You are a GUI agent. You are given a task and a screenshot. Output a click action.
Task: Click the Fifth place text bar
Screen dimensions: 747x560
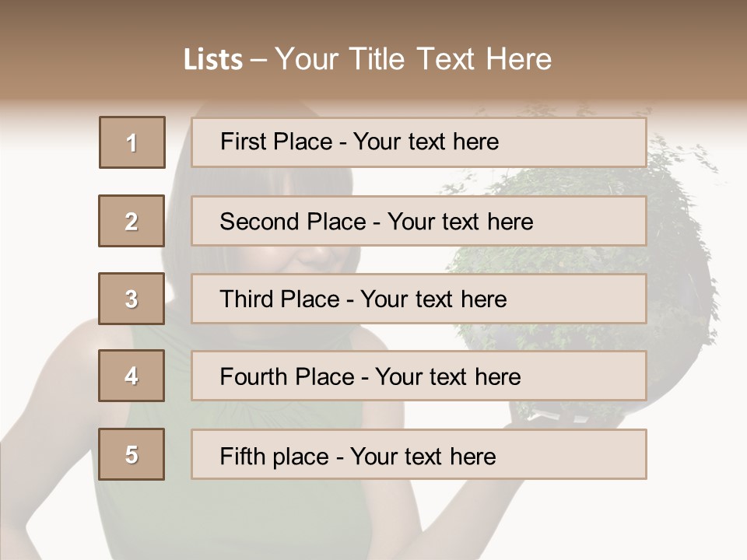(x=419, y=454)
